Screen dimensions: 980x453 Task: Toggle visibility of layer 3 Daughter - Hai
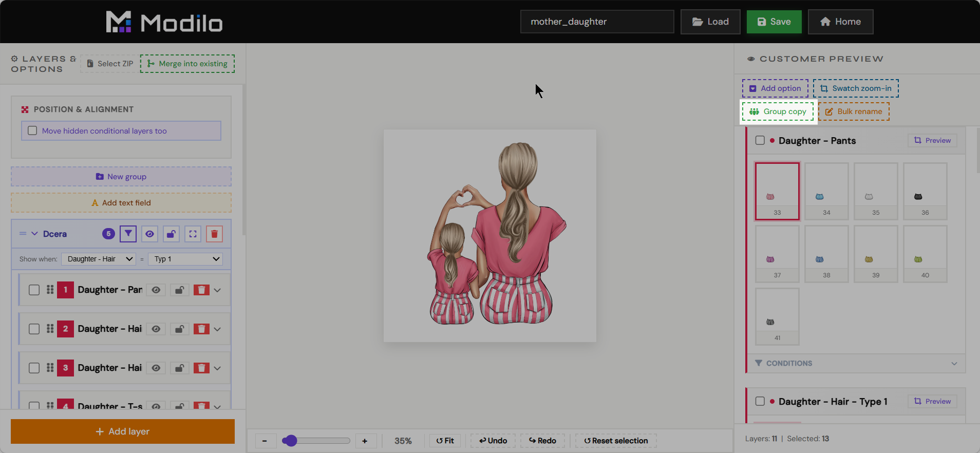[156, 368]
